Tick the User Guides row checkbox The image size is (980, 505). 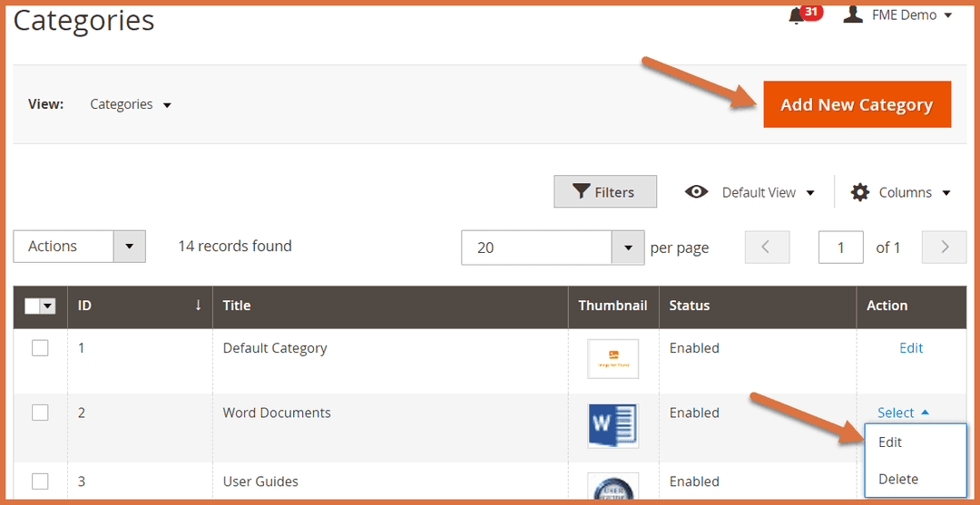tap(40, 481)
